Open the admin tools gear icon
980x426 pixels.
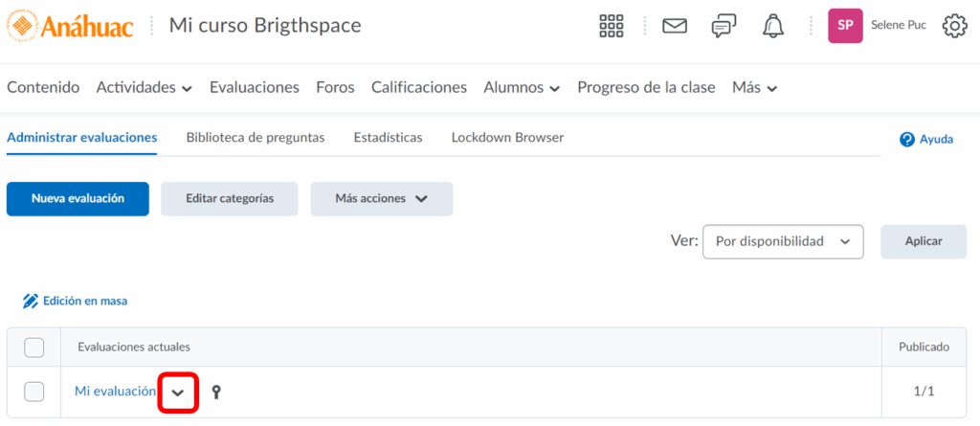tap(954, 26)
